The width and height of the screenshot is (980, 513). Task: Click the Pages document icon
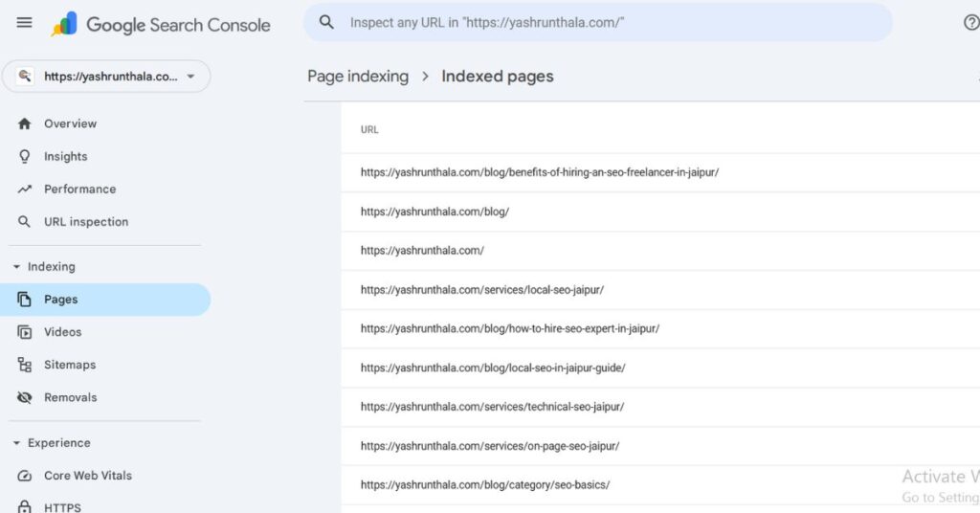pos(24,300)
